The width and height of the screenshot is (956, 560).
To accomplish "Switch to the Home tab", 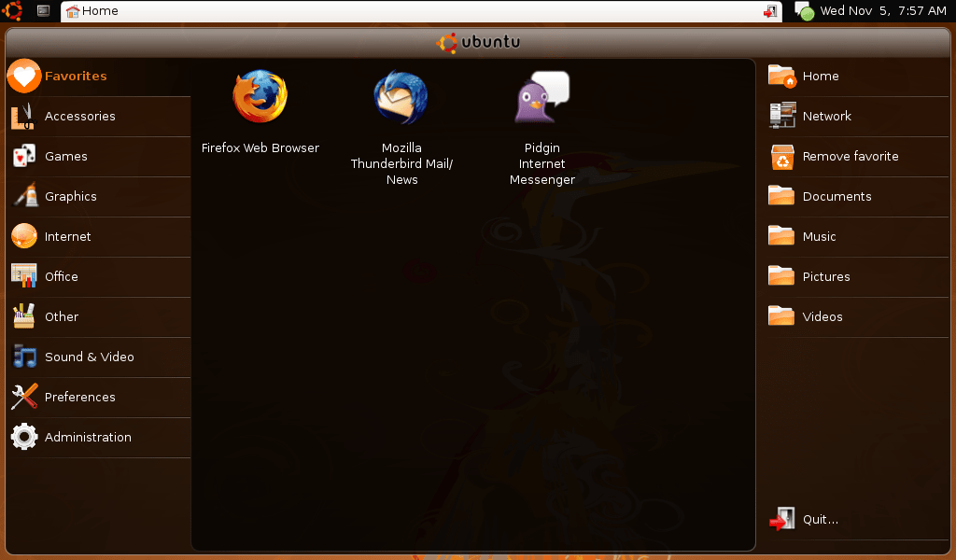I will [x=93, y=11].
